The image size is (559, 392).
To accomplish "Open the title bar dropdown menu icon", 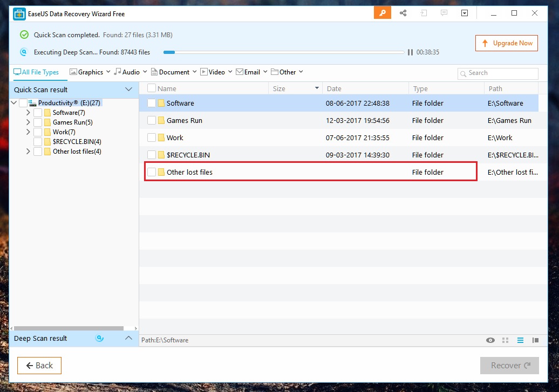I will (465, 13).
